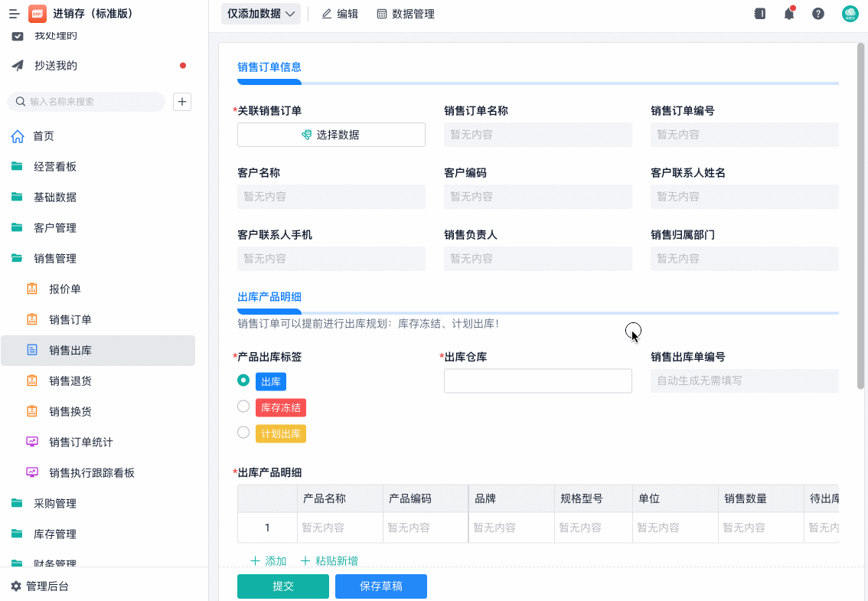The height and width of the screenshot is (601, 868).
Task: Click the table icon for 数据管理
Action: (382, 14)
